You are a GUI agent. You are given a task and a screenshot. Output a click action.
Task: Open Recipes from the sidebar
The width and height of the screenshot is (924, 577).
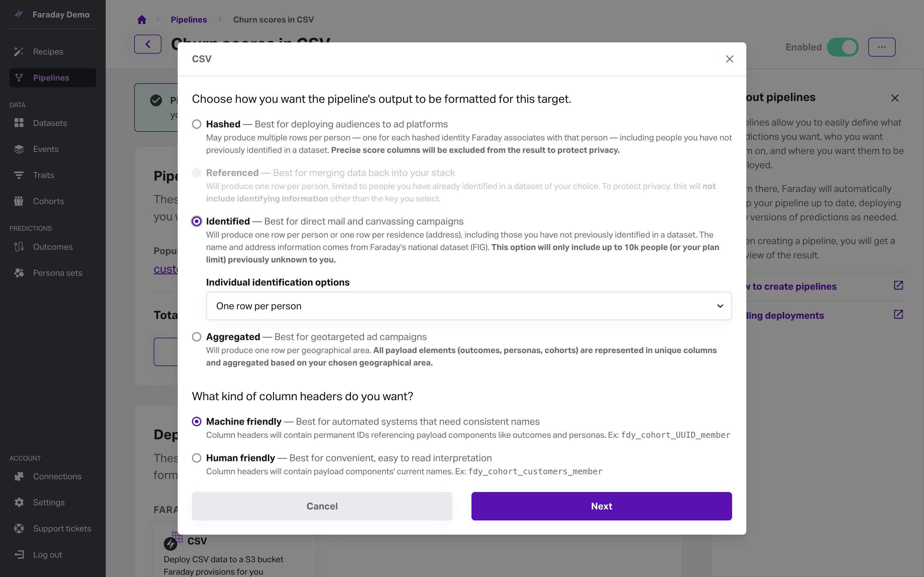click(x=48, y=52)
